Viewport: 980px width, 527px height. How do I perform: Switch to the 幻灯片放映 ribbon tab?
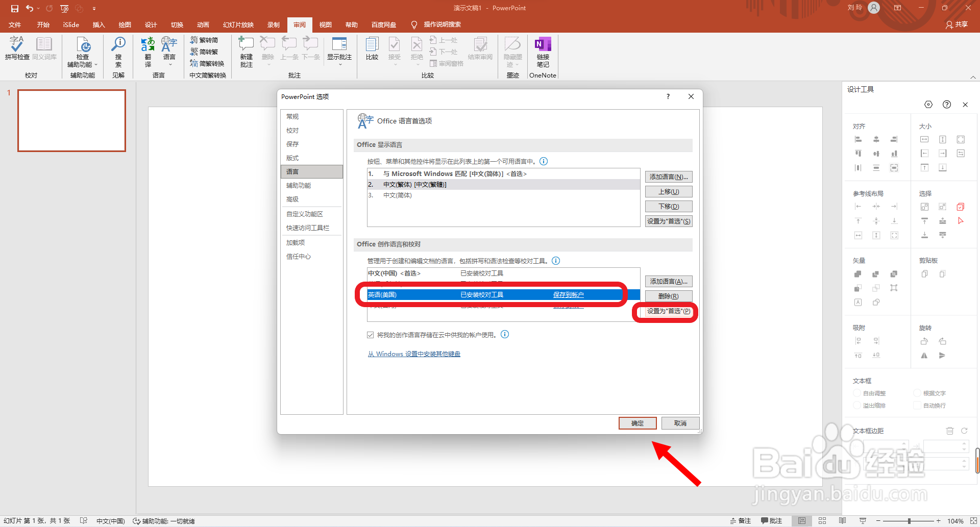(x=238, y=24)
